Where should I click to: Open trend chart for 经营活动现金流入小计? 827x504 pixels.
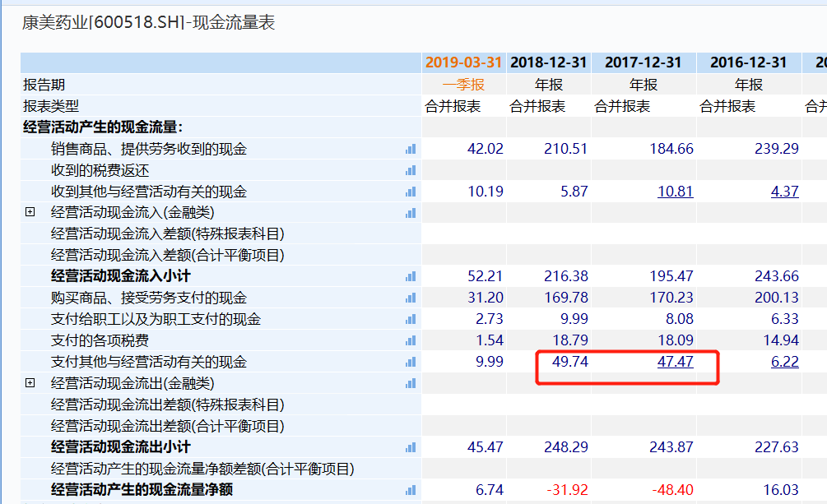[411, 276]
